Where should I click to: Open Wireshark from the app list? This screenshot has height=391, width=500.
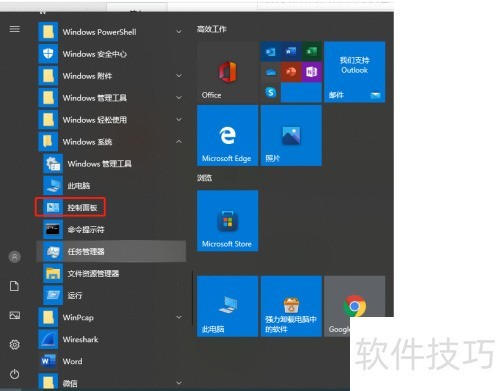(111, 339)
